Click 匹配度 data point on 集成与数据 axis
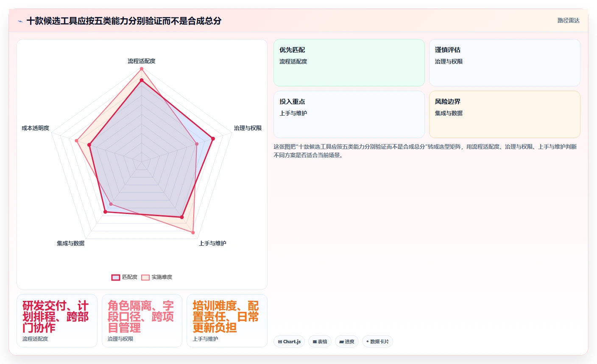597x364 pixels. tap(105, 211)
